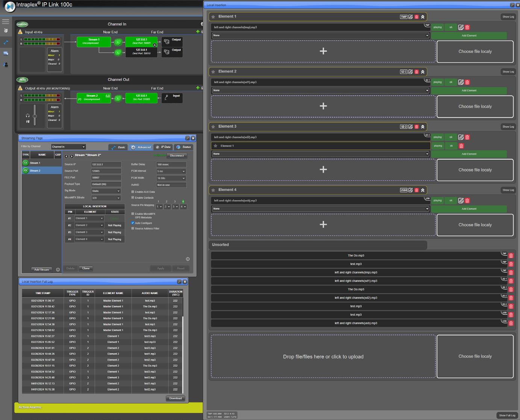Viewport: 520px width, 420px height.
Task: Click the Source Port input field
Action: (106, 171)
